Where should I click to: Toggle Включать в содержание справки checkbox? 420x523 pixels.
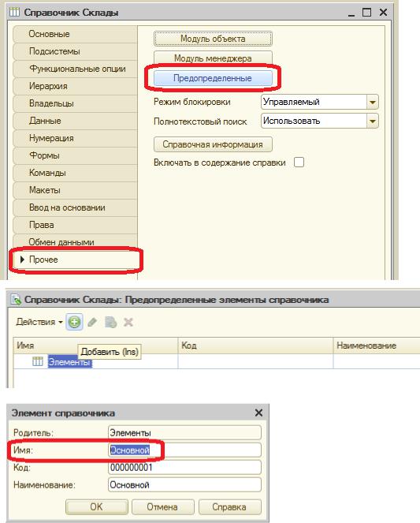[299, 163]
